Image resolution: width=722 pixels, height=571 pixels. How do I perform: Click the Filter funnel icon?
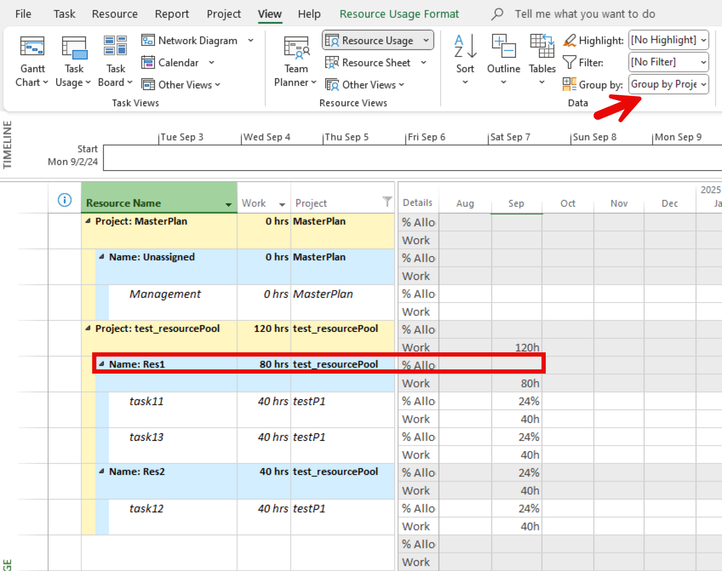570,62
